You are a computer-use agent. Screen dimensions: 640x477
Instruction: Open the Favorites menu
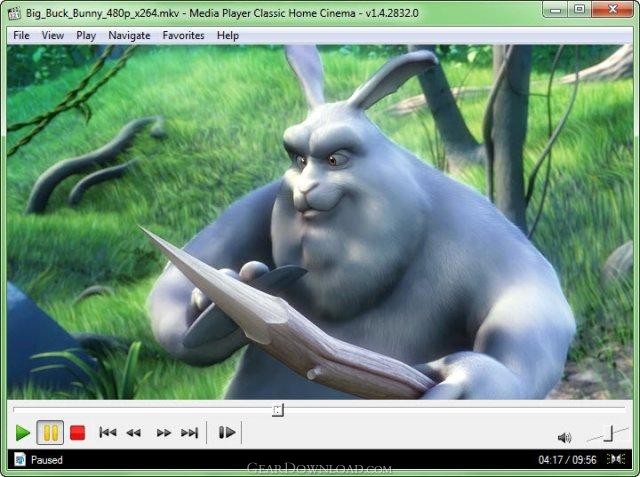pos(183,35)
